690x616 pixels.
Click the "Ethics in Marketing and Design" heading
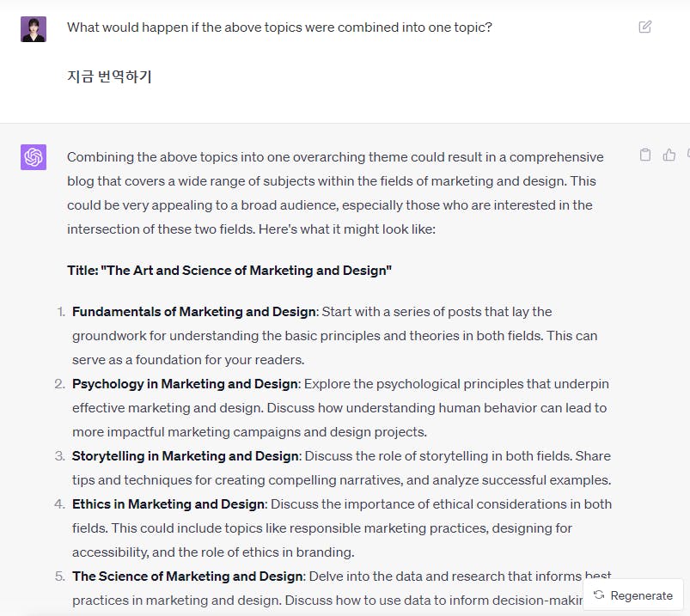(168, 503)
